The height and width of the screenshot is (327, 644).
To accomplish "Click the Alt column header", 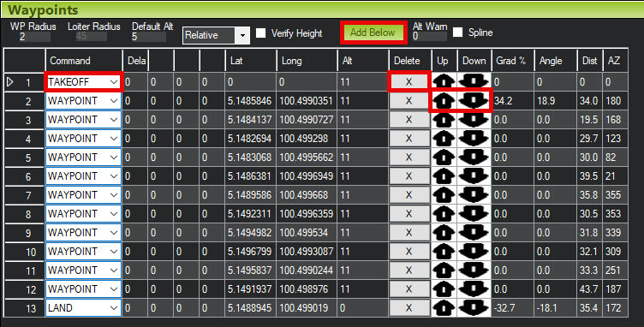I will [363, 61].
